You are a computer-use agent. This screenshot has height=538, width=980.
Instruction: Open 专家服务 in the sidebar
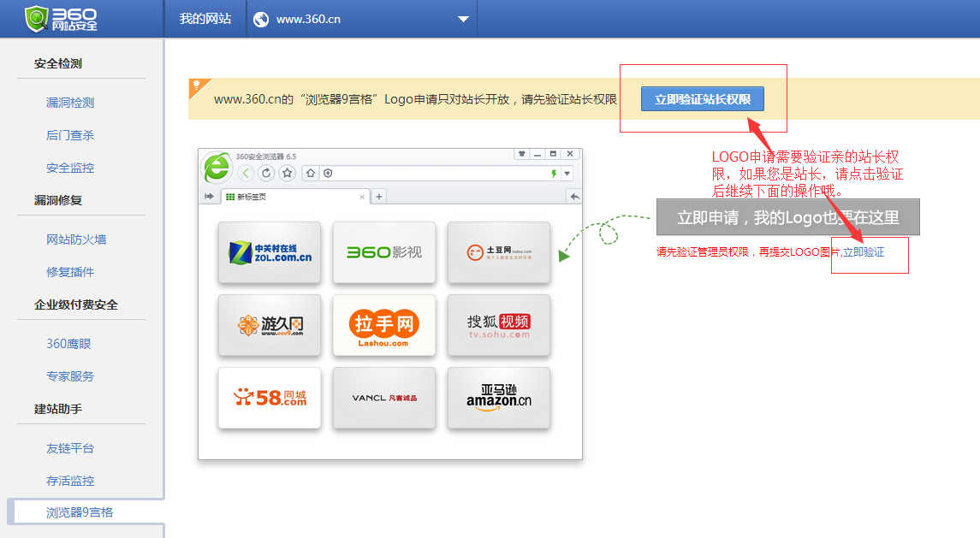(x=70, y=376)
